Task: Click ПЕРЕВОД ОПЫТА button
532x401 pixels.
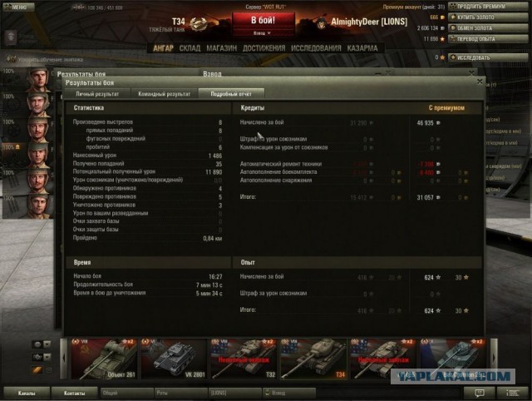Action: point(488,39)
